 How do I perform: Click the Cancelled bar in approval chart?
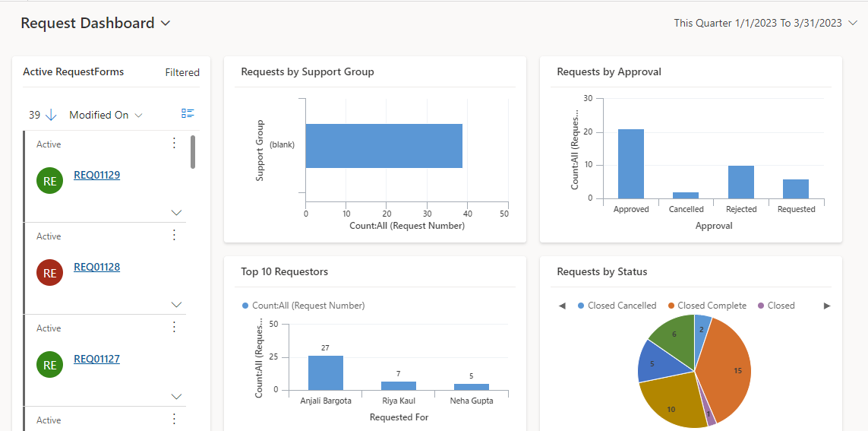686,195
